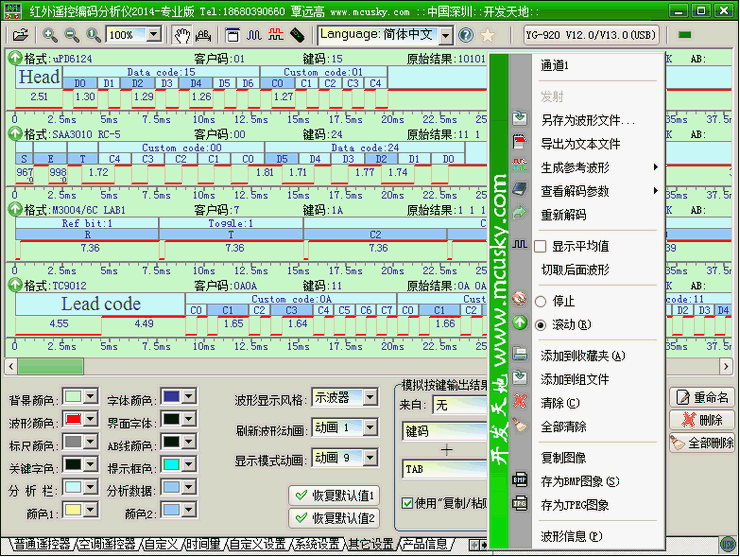Click the 重命名 button
The height and width of the screenshot is (557, 740).
[703, 397]
